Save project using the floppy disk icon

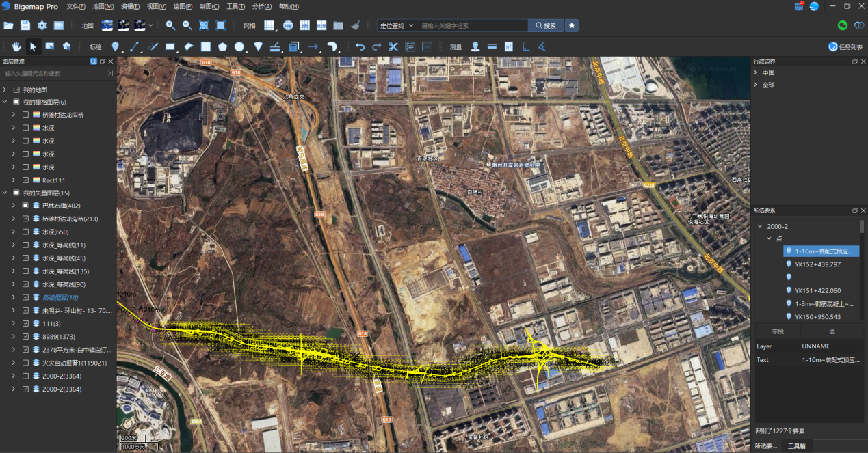(x=25, y=25)
